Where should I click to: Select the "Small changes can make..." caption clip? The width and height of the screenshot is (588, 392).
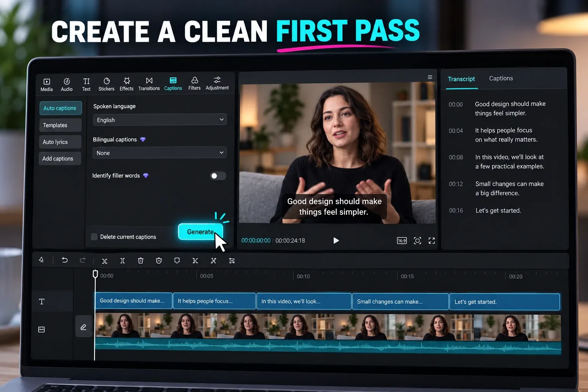(400, 302)
